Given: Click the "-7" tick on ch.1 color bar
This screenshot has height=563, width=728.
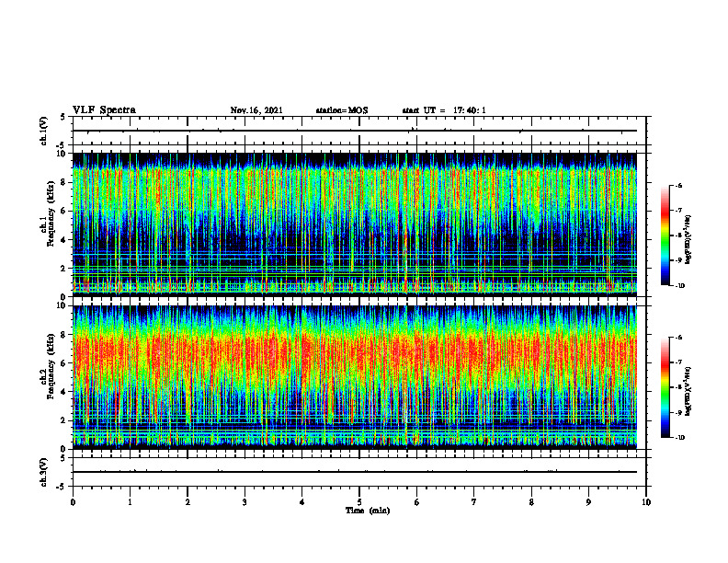Looking at the screenshot, I should pyautogui.click(x=678, y=211).
